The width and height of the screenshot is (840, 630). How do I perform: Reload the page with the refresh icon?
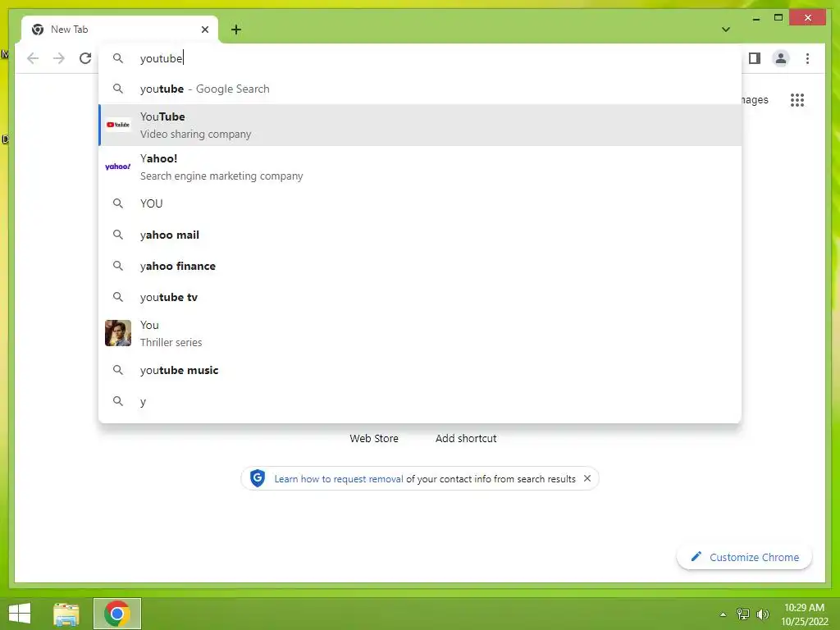[85, 58]
